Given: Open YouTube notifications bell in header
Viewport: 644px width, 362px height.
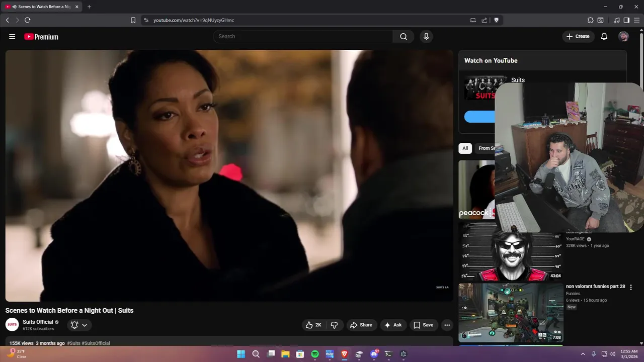Looking at the screenshot, I should [604, 37].
